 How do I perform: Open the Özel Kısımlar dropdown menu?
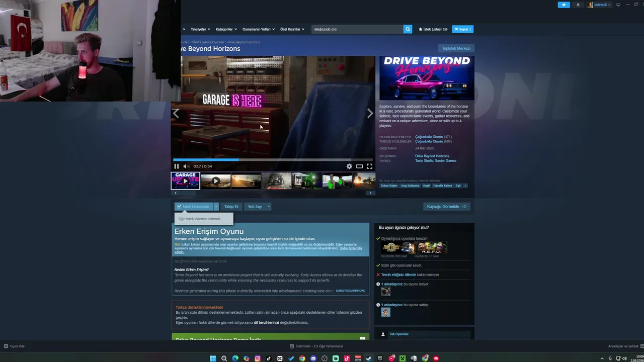[x=292, y=29]
